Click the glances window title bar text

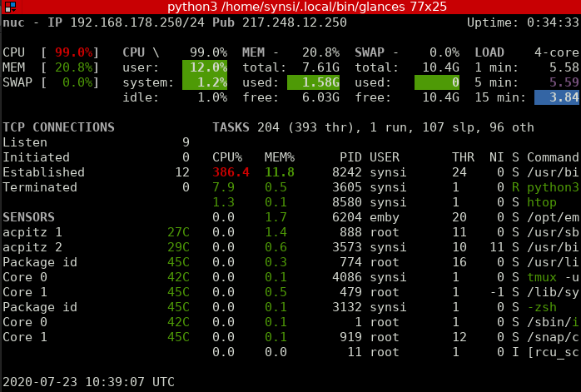pos(307,7)
